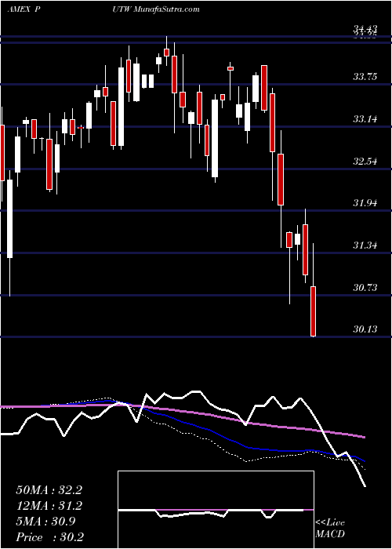Click the 34.43 top price label
This screenshot has height=549, width=392.
(365, 29)
